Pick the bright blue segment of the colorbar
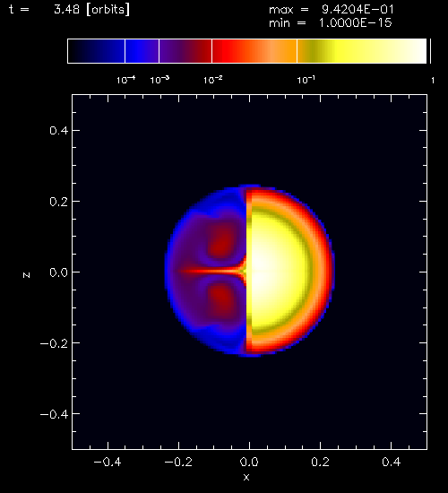The width and height of the screenshot is (448, 493). click(142, 51)
